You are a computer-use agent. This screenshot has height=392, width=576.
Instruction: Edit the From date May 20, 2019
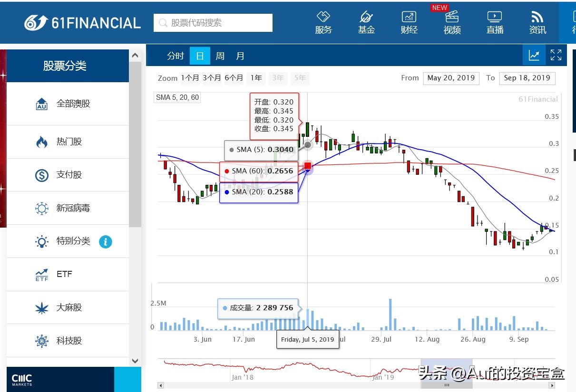[451, 78]
